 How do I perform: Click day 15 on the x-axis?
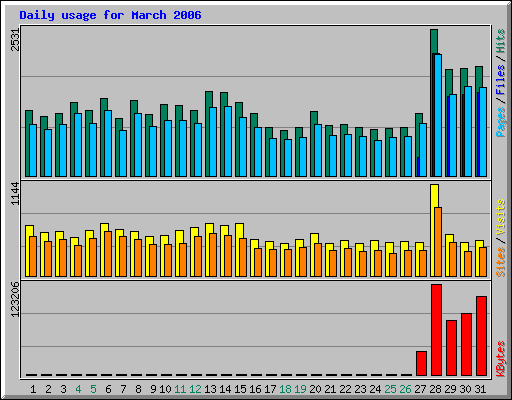pos(240,389)
